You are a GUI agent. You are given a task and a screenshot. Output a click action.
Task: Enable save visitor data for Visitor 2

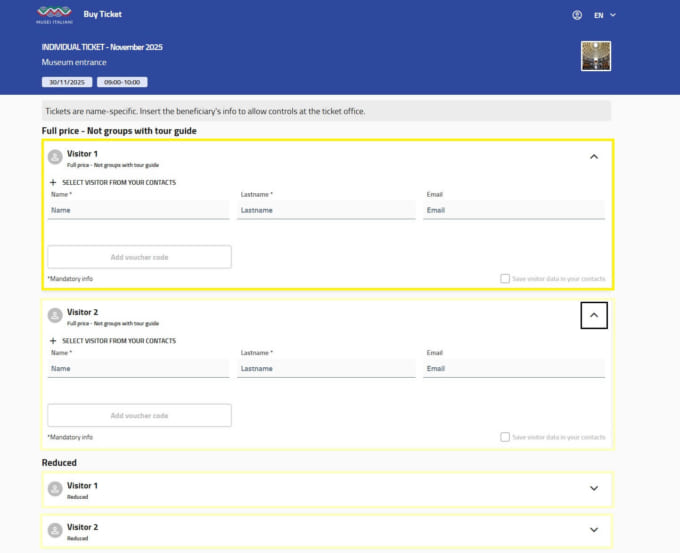[505, 437]
